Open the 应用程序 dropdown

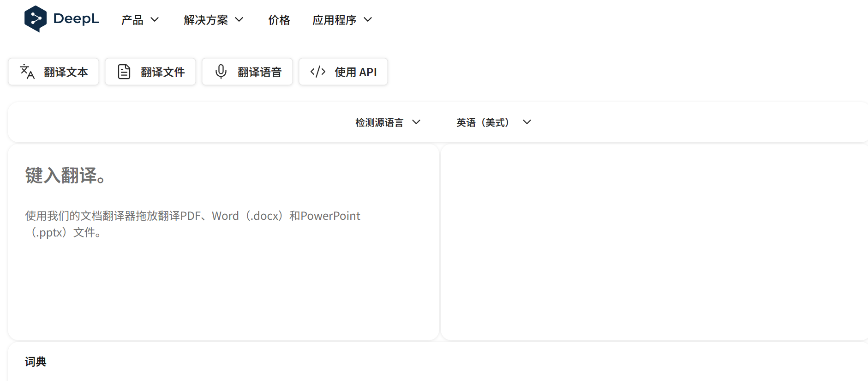pos(342,20)
